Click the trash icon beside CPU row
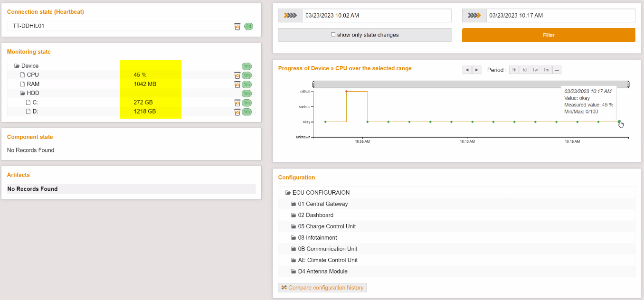644x300 pixels. pyautogui.click(x=237, y=75)
